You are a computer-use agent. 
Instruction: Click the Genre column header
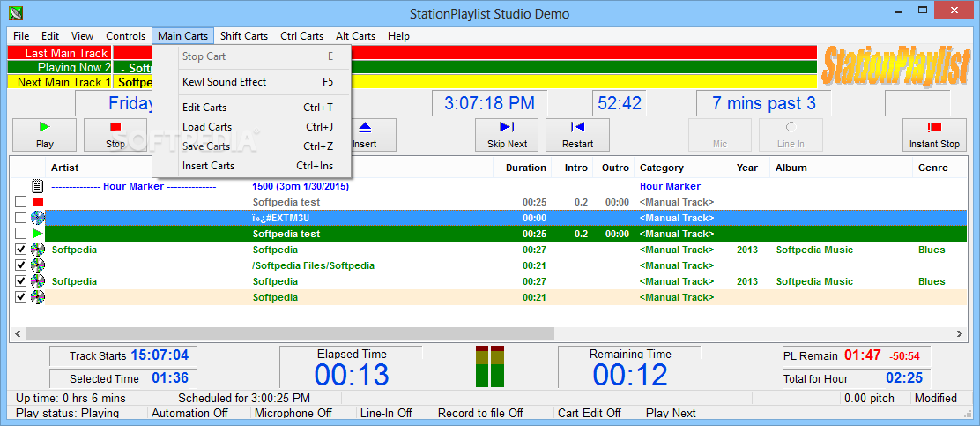click(939, 168)
